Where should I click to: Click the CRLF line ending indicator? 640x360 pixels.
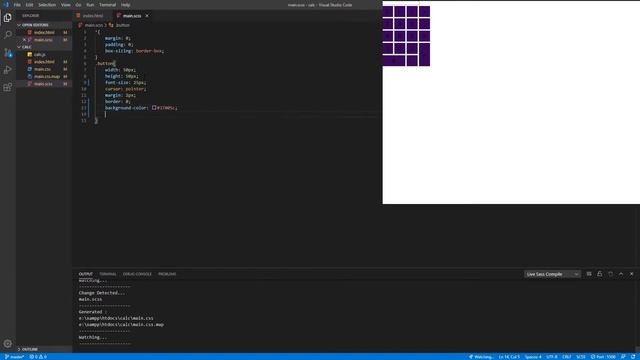click(567, 357)
